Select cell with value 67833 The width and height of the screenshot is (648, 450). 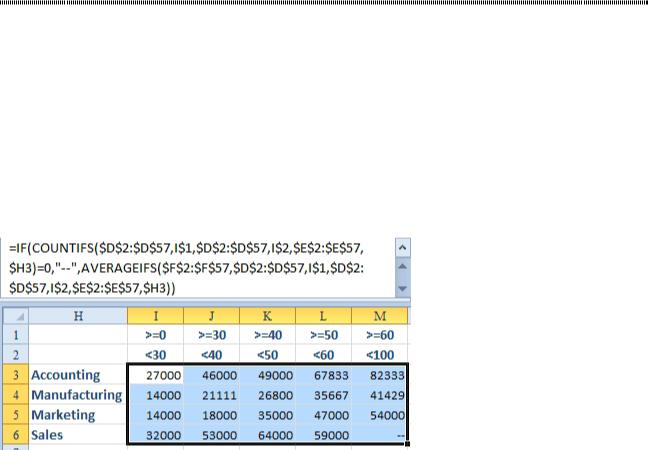click(x=324, y=375)
